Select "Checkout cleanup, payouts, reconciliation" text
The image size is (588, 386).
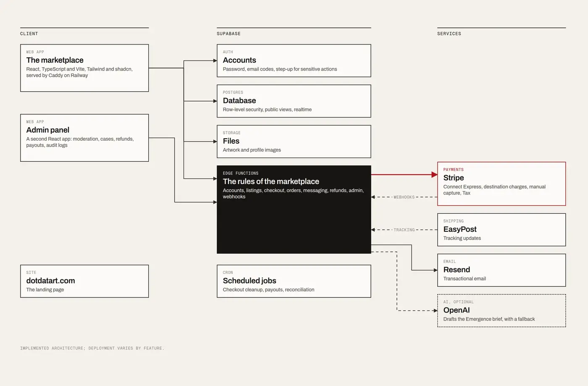(268, 290)
